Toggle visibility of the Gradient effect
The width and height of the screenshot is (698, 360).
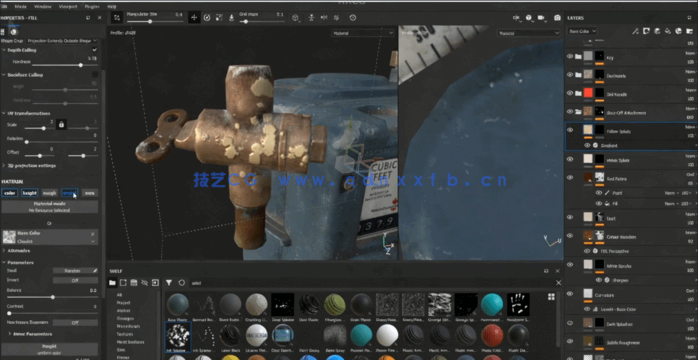pos(587,146)
